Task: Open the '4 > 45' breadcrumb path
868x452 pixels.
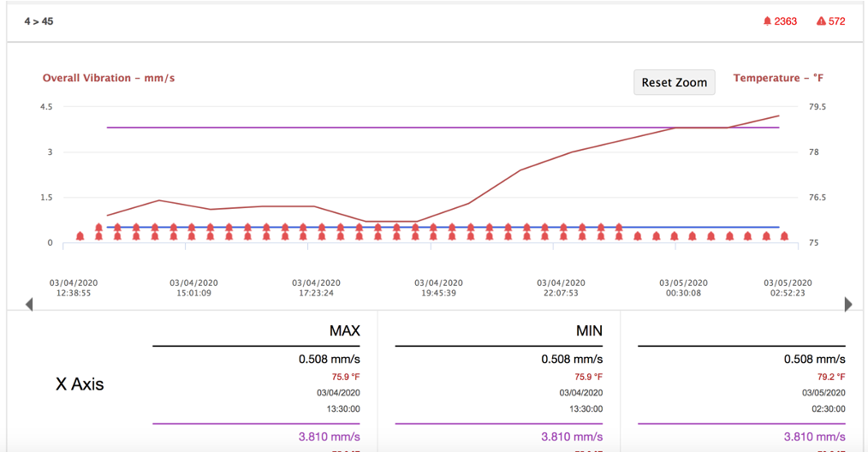Action: 39,21
